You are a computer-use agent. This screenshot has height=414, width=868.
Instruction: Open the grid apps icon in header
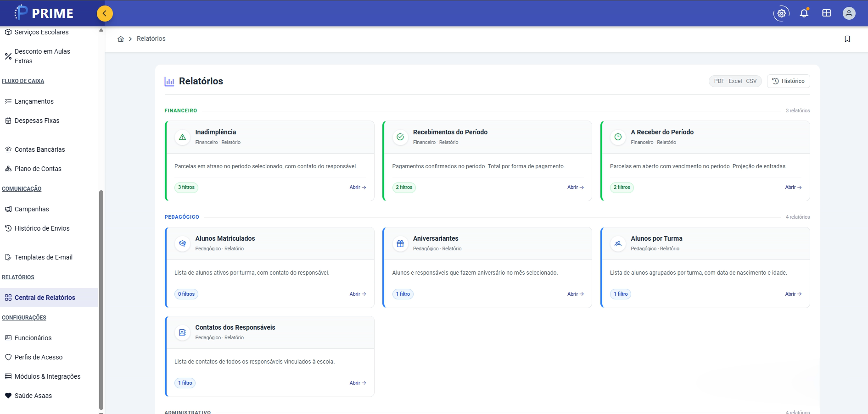(827, 13)
